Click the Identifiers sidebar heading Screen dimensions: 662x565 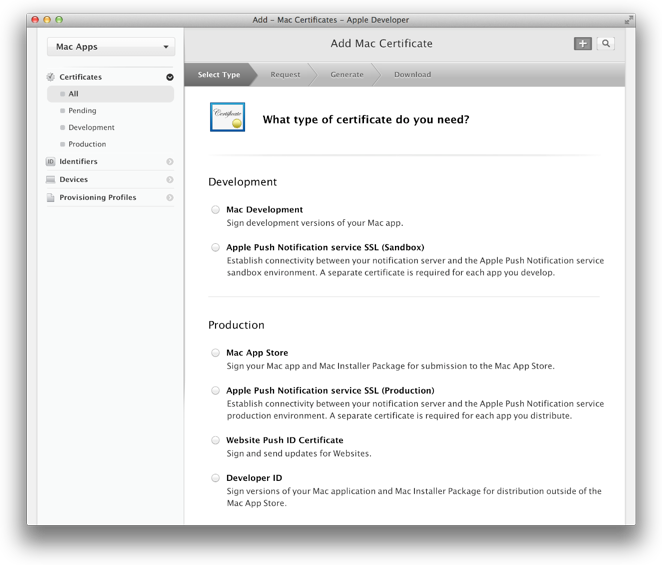(x=78, y=161)
